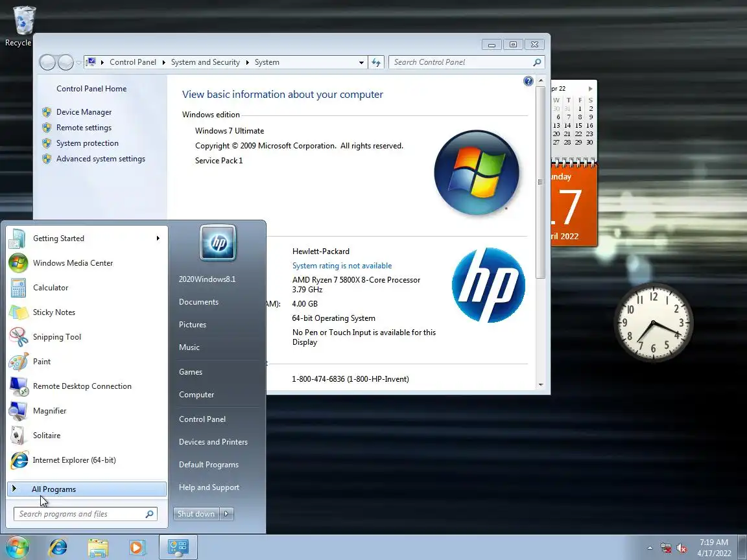Open Windows Explorer from taskbar
Screen dimensions: 747x560
click(98, 548)
